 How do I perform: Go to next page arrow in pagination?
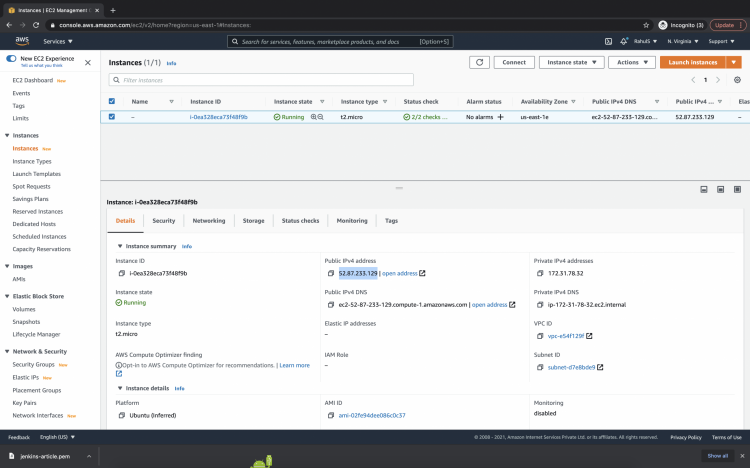[718, 80]
